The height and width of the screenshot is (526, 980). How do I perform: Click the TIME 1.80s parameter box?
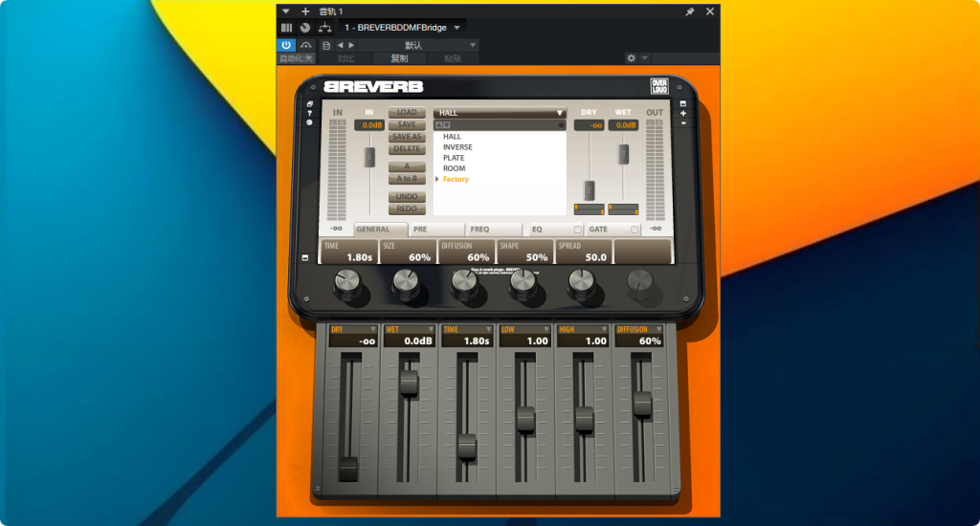click(348, 252)
